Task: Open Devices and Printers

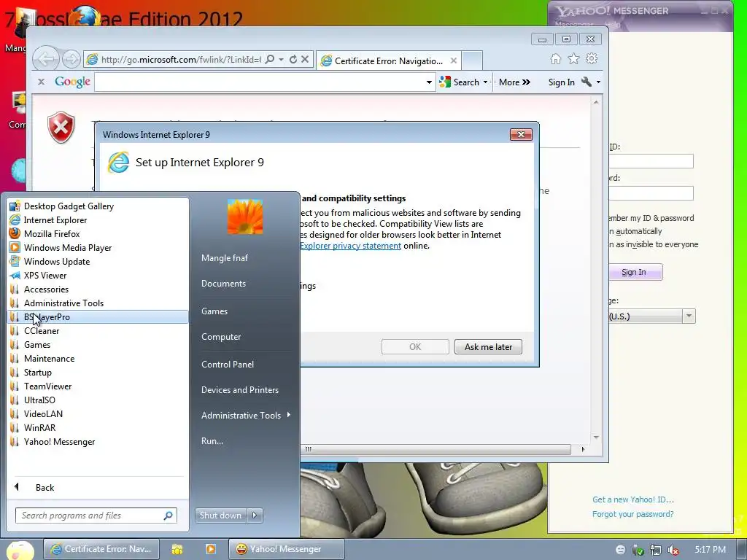Action: point(239,389)
